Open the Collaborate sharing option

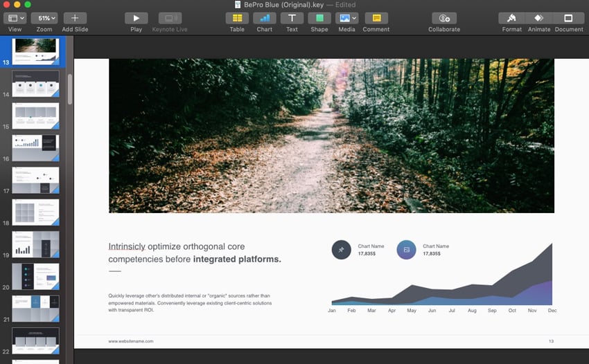click(444, 19)
